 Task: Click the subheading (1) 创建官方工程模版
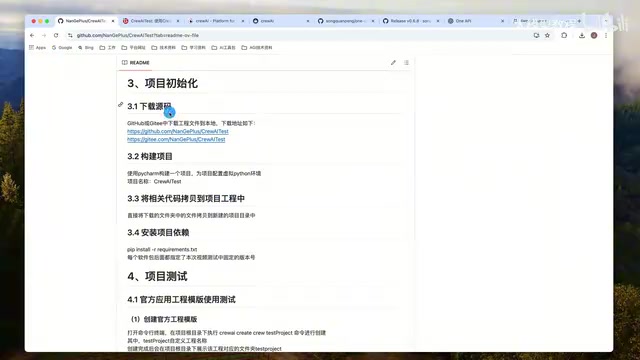click(x=164, y=319)
